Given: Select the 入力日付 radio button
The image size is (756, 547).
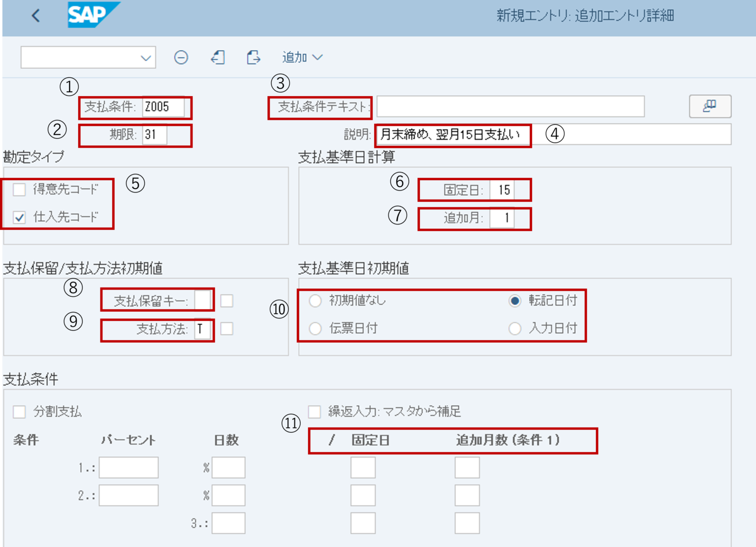Looking at the screenshot, I should coord(515,328).
